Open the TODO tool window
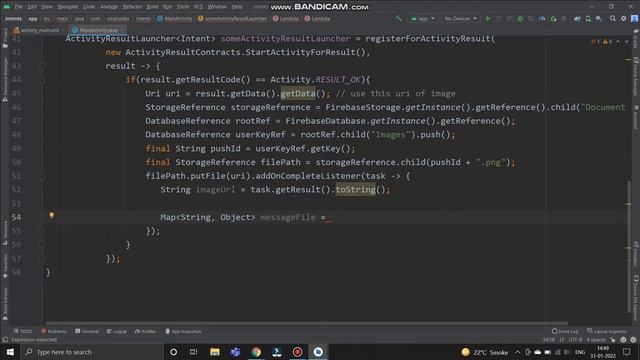The image size is (640, 360). click(x=23, y=331)
